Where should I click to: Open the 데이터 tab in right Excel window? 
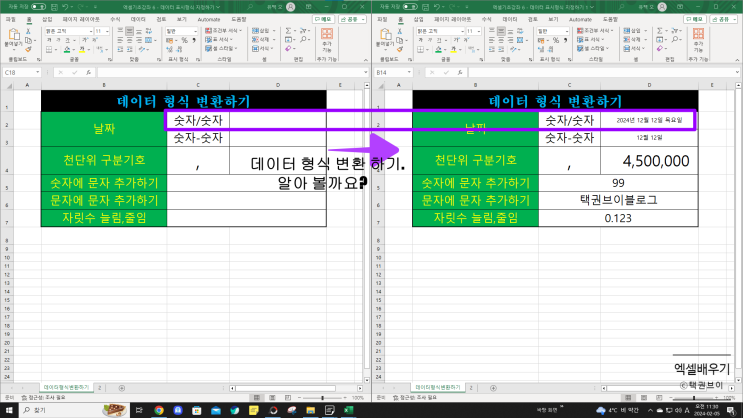pyautogui.click(x=510, y=19)
